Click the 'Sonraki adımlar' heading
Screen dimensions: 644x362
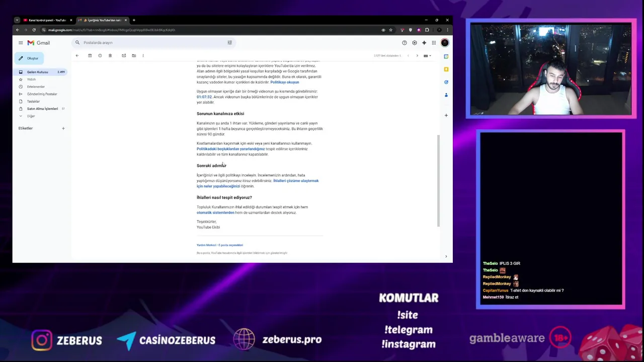211,165
